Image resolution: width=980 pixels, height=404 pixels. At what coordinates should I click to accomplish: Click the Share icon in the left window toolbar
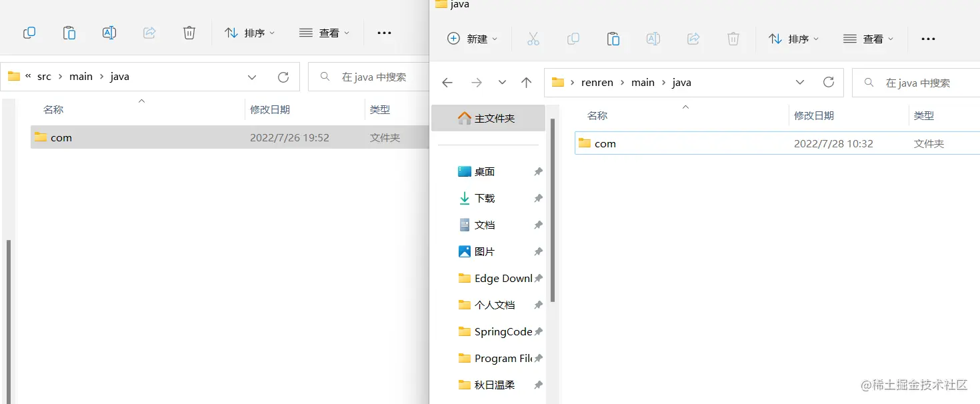pos(149,33)
